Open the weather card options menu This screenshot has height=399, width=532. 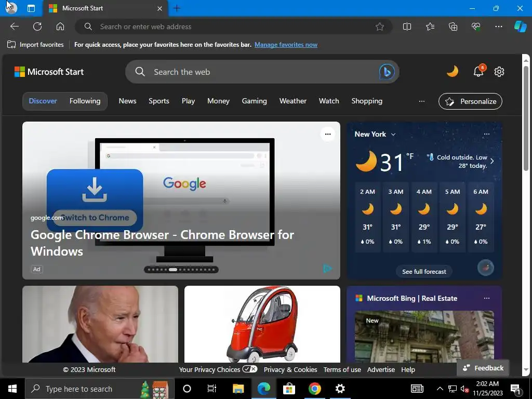pyautogui.click(x=486, y=134)
